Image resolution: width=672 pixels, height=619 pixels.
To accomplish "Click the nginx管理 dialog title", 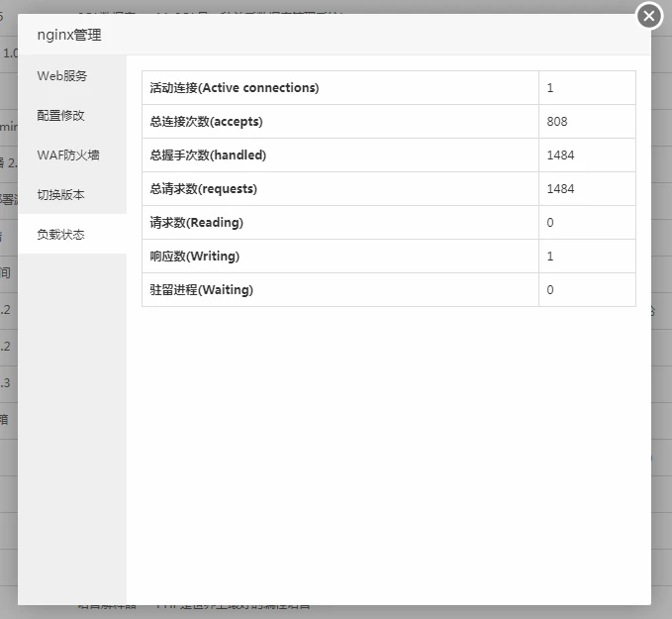I will click(x=69, y=35).
